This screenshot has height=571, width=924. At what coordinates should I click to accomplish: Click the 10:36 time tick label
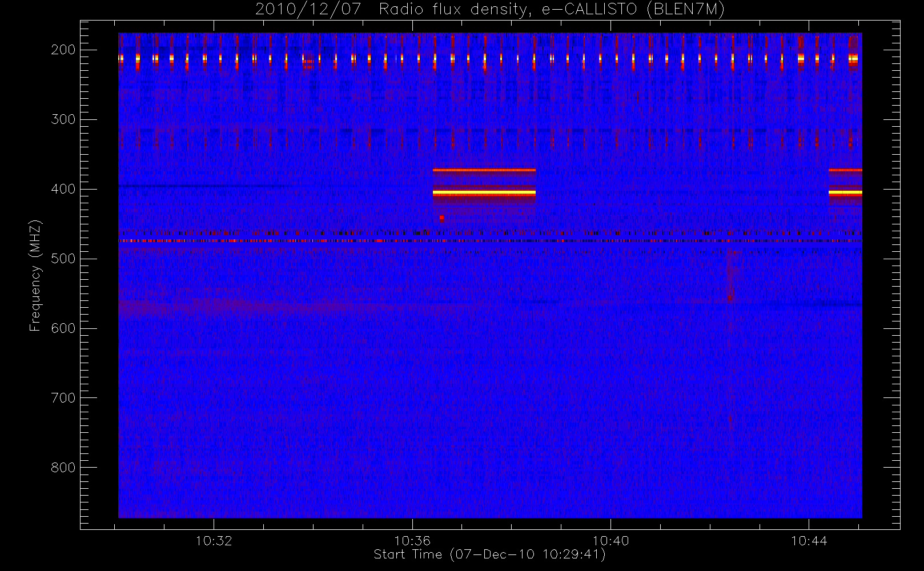[x=412, y=541]
